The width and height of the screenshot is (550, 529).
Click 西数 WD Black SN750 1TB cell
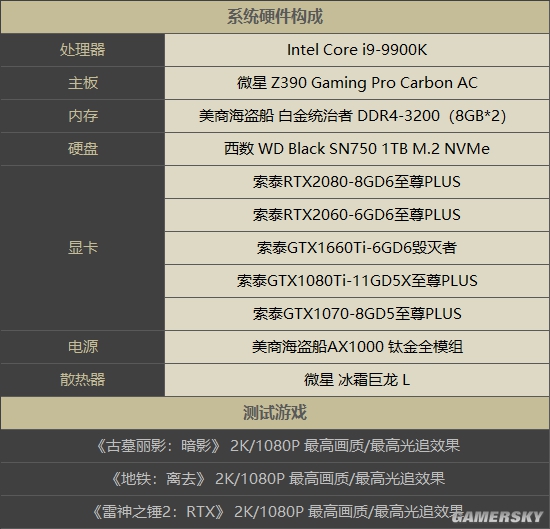click(357, 149)
